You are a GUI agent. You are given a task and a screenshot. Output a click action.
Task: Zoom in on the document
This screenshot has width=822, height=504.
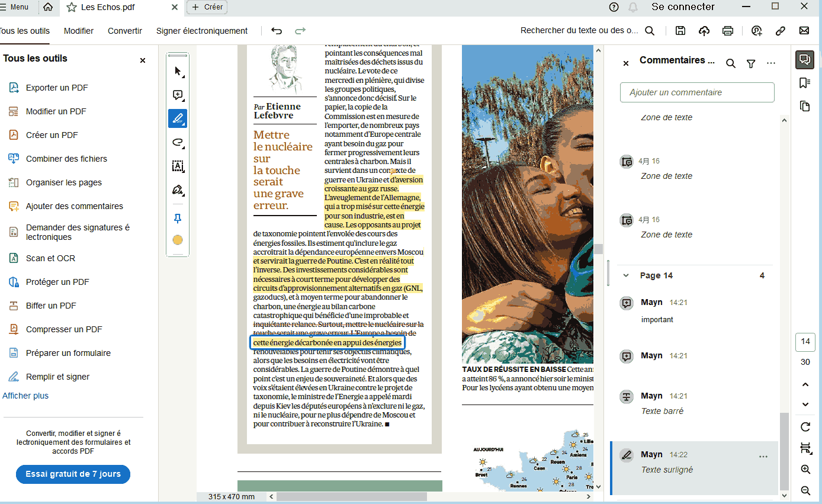click(805, 469)
